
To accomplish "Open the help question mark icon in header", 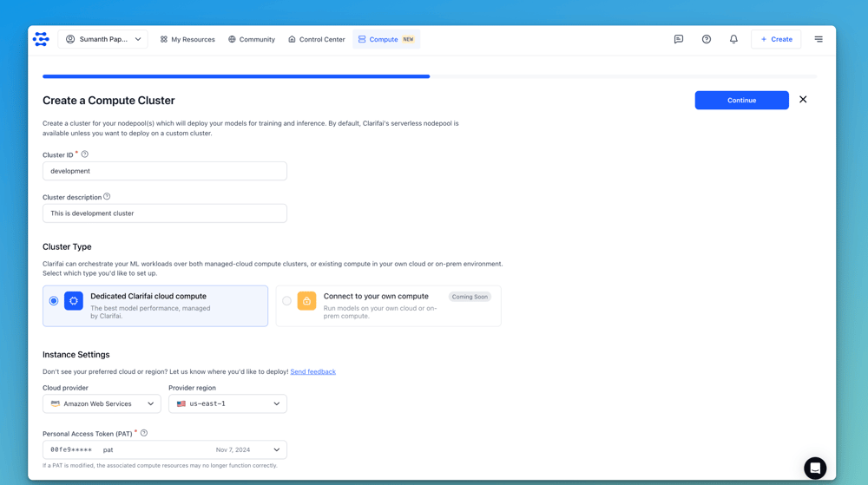I will [707, 39].
